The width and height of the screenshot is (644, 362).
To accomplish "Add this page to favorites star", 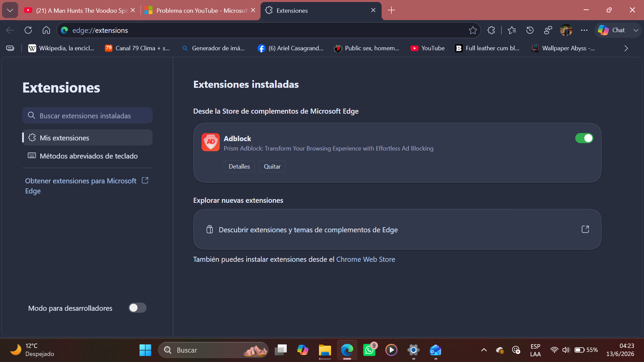I will click(x=473, y=30).
